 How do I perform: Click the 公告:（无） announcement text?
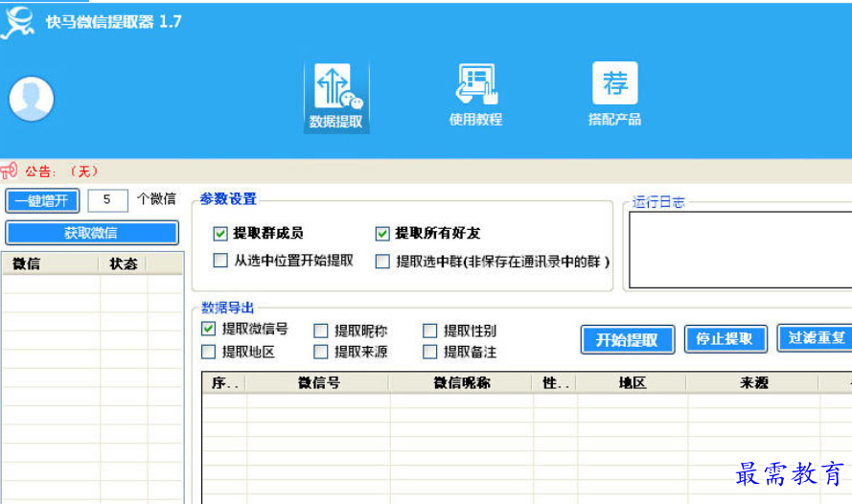tap(62, 172)
